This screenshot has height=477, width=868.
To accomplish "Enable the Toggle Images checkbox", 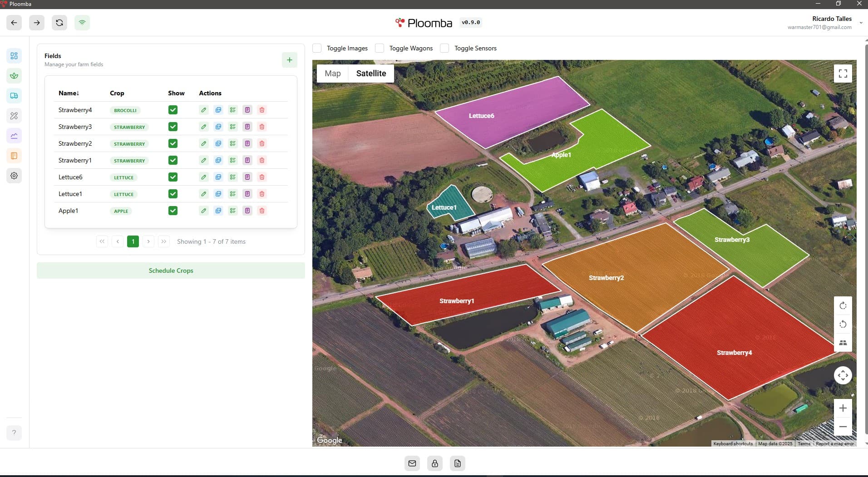I will pyautogui.click(x=317, y=48).
